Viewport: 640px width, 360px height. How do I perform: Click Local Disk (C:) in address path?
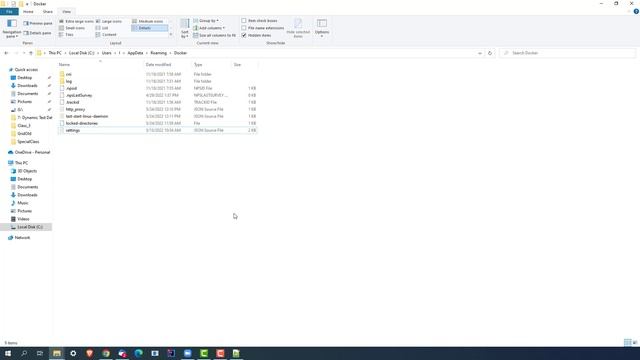tap(81, 53)
